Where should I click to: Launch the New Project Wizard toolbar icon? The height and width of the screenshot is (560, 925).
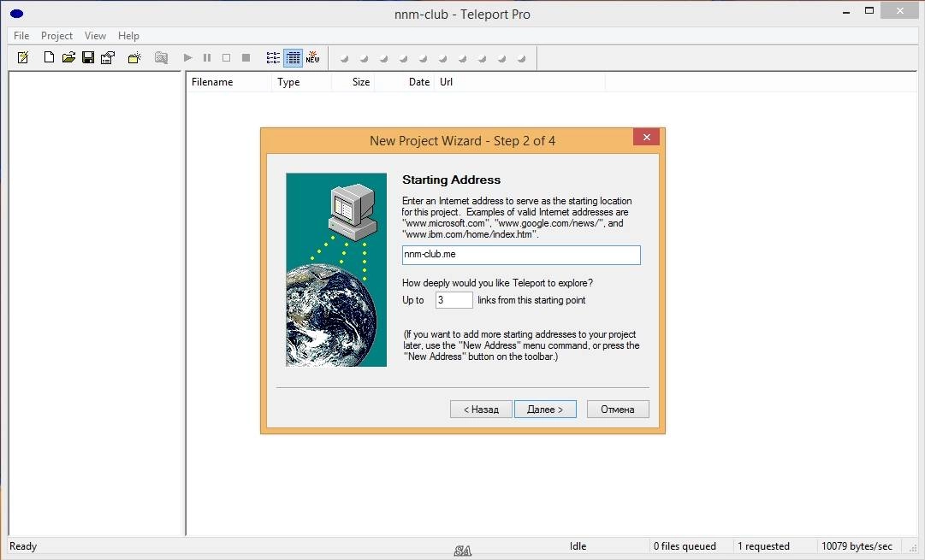[x=23, y=58]
